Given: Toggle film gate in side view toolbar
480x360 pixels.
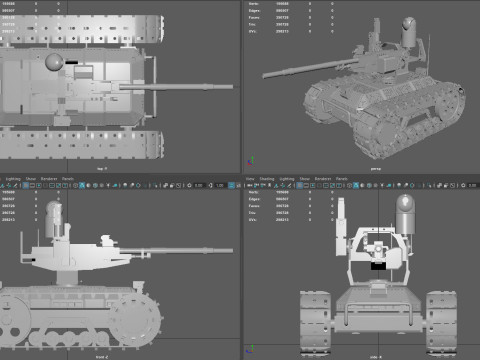Looking at the screenshot, I should 306,185.
